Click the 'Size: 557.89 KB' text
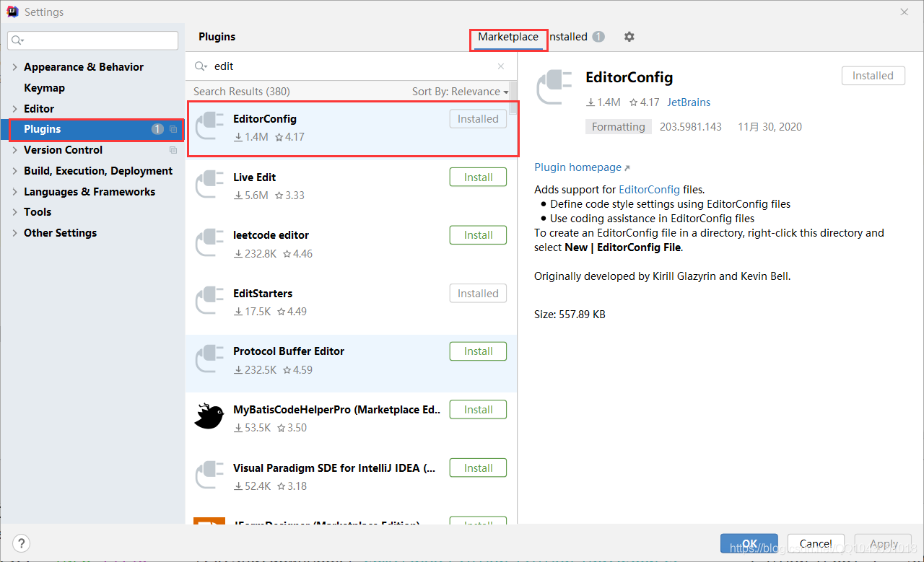Image resolution: width=924 pixels, height=562 pixels. coord(570,315)
